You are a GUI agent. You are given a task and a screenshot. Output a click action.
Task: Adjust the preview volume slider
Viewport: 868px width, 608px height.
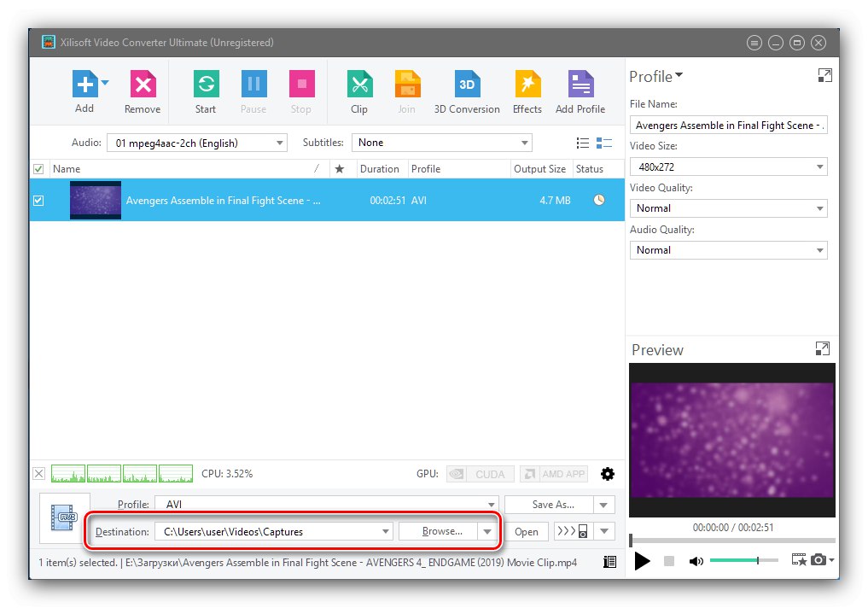point(743,560)
